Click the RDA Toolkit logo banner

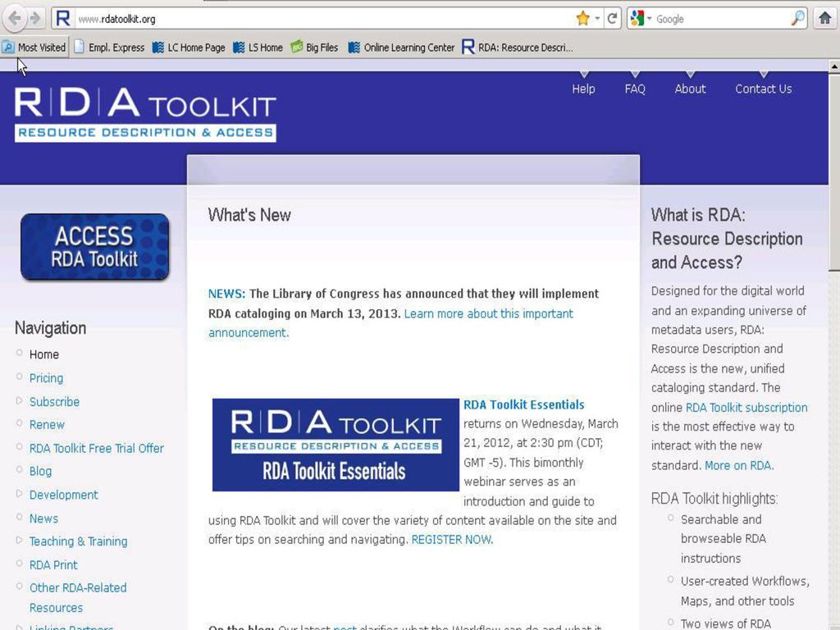[x=145, y=114]
